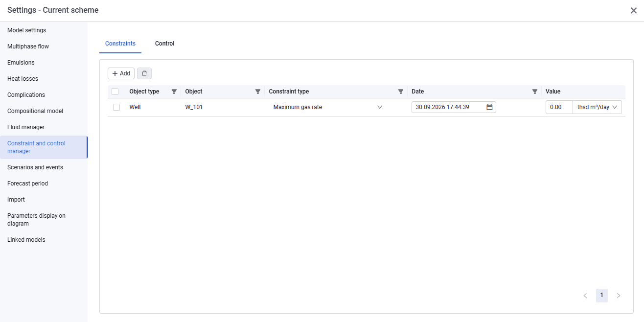Open filter for Object type column
The image size is (644, 322).
174,92
